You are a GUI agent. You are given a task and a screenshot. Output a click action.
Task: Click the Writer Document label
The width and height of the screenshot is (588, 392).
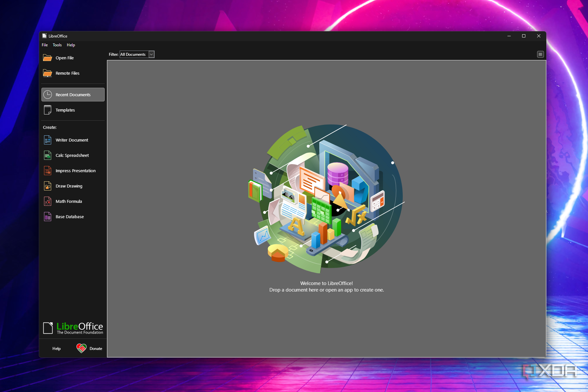coord(72,140)
